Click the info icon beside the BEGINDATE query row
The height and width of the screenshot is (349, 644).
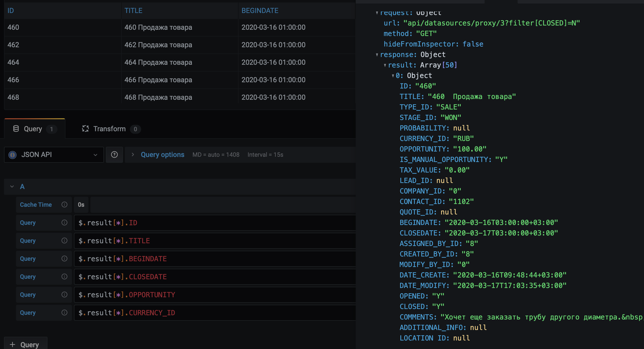64,258
